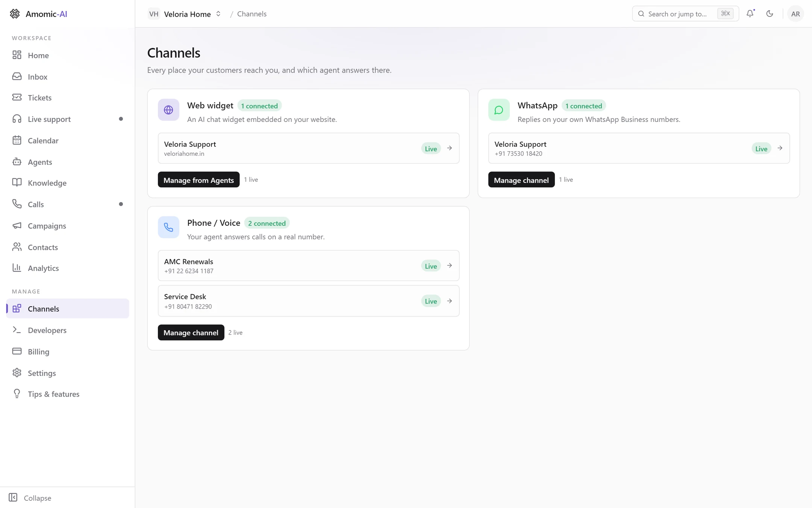Click the Live badge on AMC Renewals
Image resolution: width=812 pixels, height=508 pixels.
pos(431,266)
